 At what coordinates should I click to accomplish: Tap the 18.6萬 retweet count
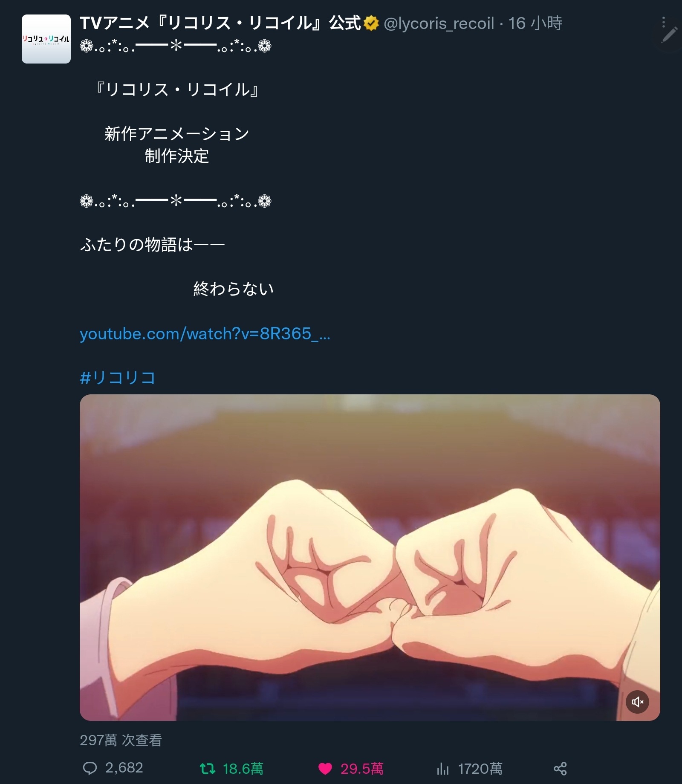pos(243,769)
